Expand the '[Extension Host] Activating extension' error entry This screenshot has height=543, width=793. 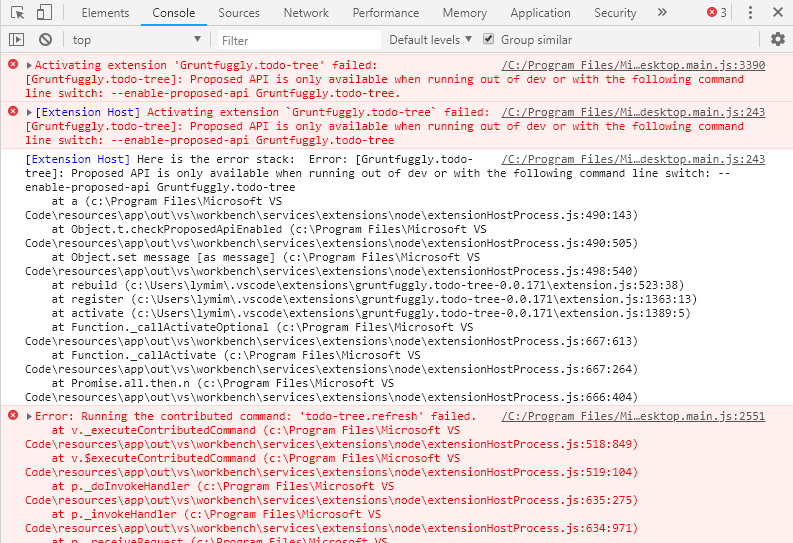point(29,112)
